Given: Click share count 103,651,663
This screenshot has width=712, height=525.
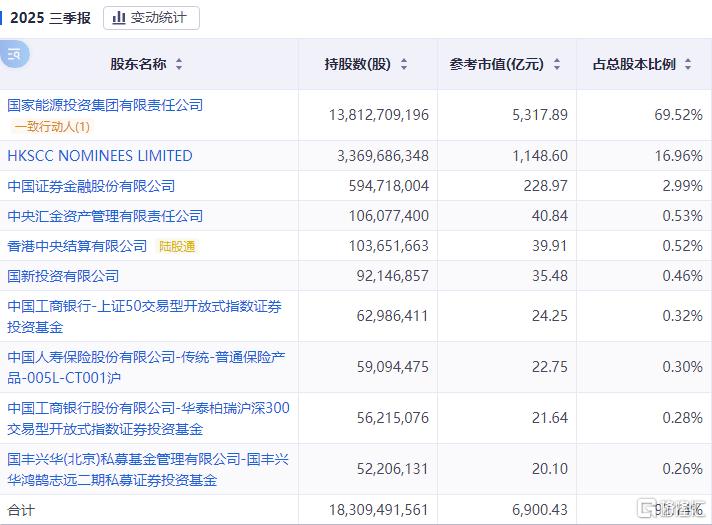Looking at the screenshot, I should coord(389,246).
